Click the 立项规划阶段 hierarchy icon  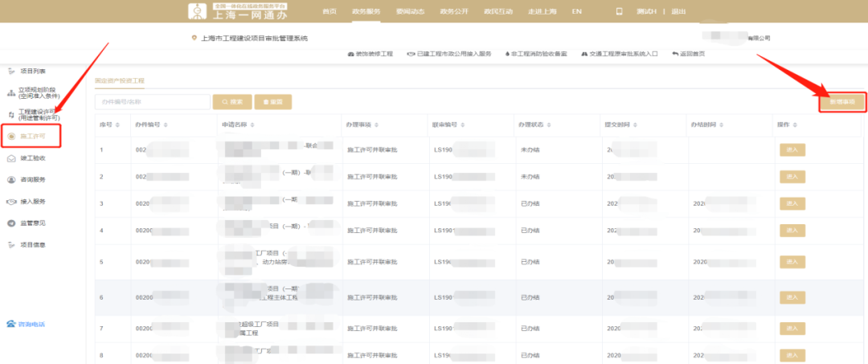[11, 93]
